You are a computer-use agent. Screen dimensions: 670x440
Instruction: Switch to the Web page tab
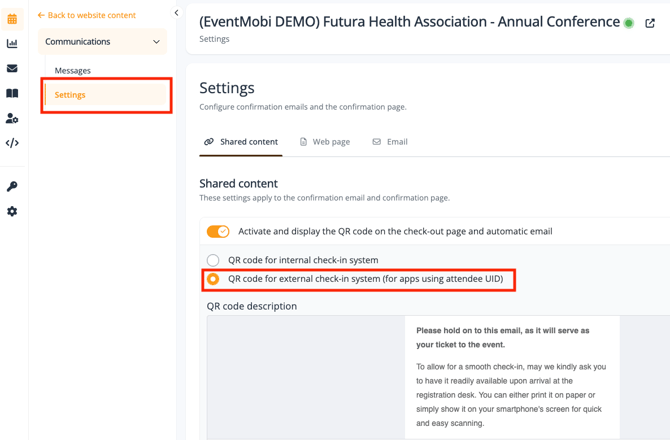tap(325, 142)
